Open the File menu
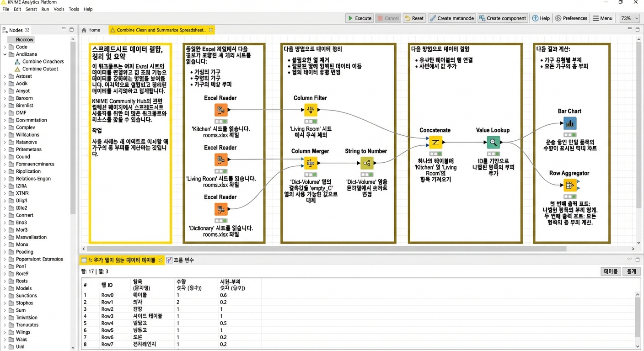Viewport: 644px width, 351px height. 5,9
